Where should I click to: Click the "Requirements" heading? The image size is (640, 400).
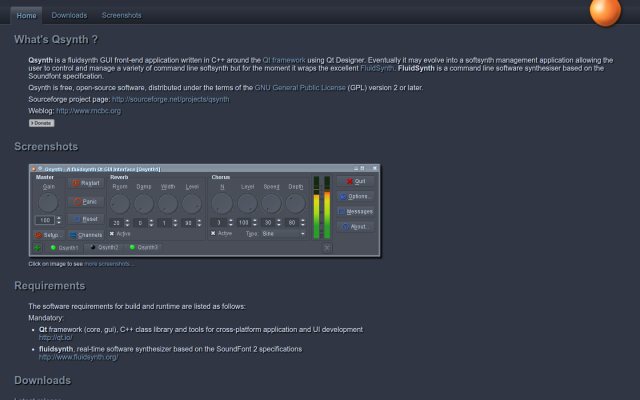click(50, 286)
